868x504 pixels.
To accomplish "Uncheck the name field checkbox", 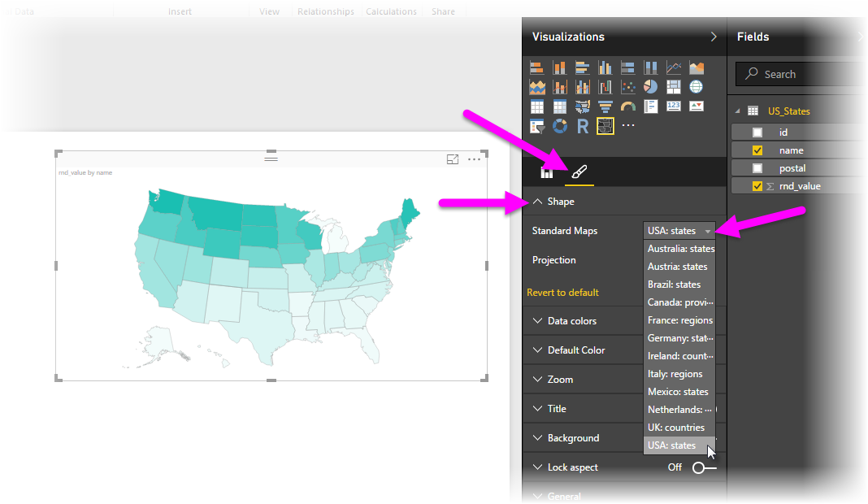I will 757,150.
